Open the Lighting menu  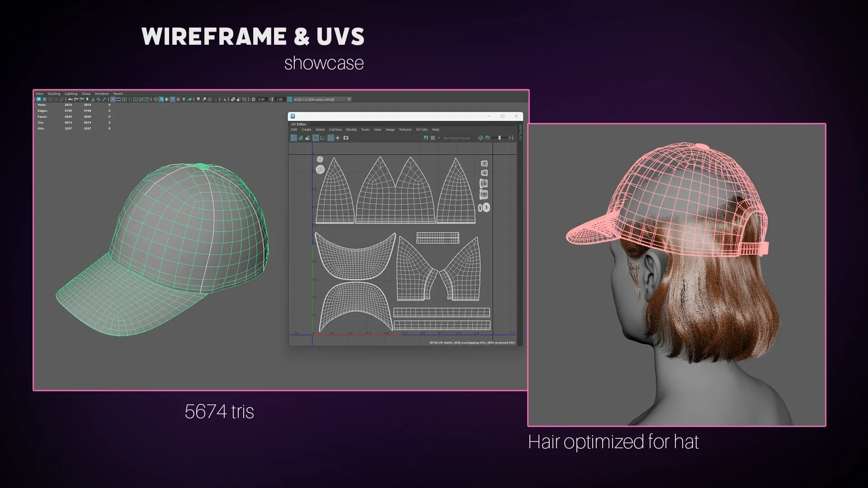[71, 94]
